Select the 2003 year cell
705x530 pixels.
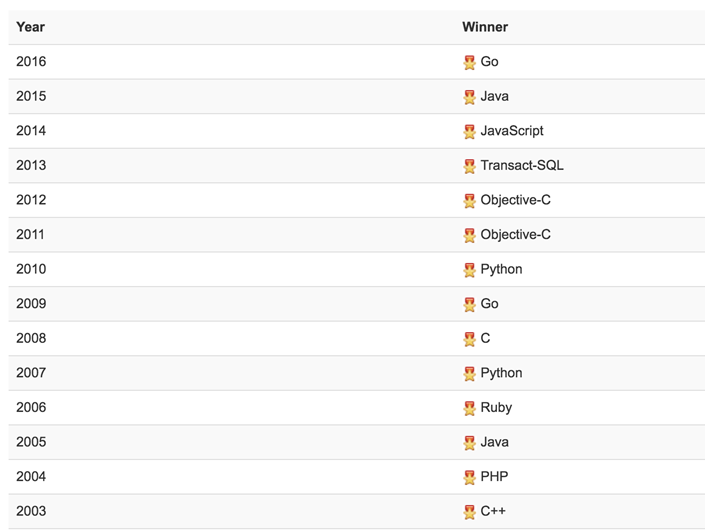31,511
